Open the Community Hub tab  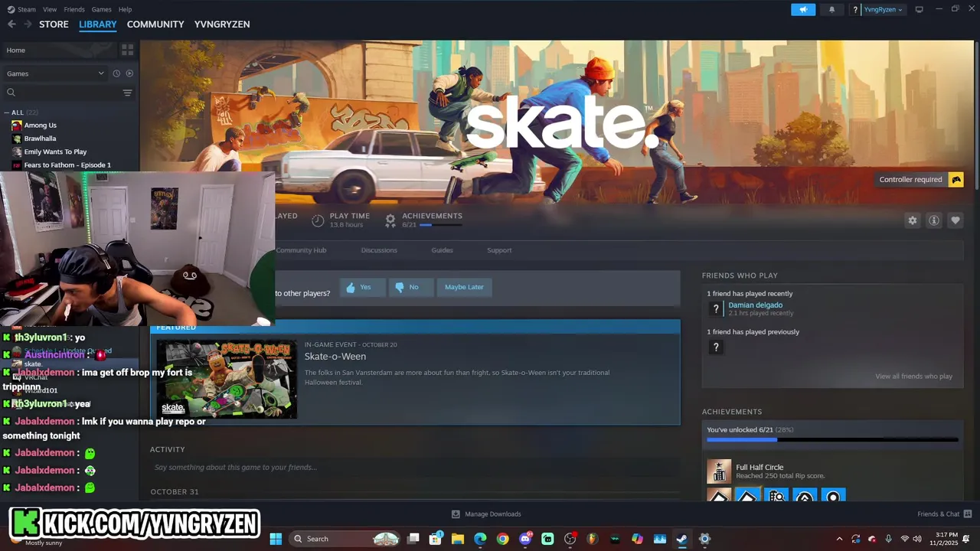pos(301,250)
